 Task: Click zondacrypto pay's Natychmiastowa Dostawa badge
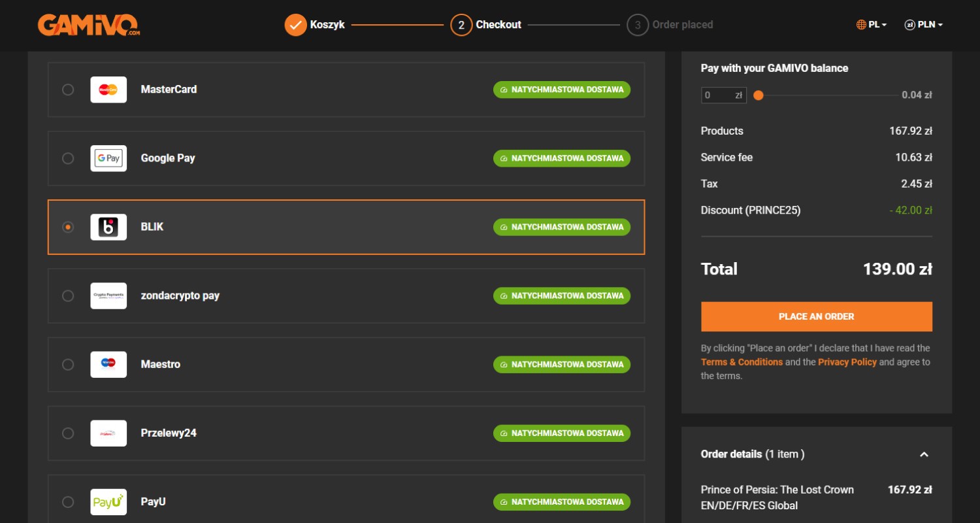(562, 295)
